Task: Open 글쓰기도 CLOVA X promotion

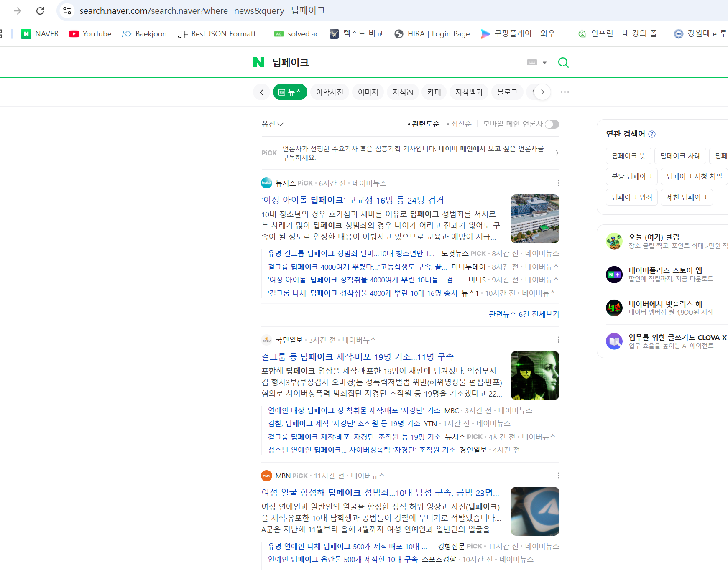Action: [667, 341]
